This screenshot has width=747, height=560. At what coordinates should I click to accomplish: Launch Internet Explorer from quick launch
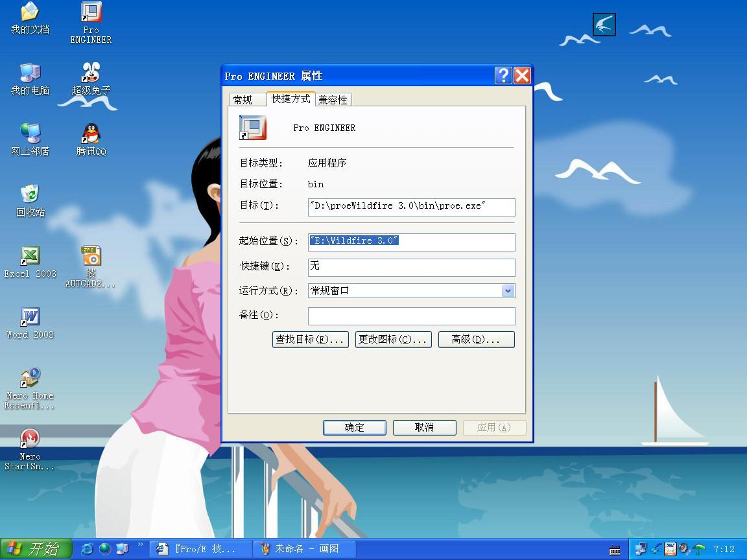87,549
